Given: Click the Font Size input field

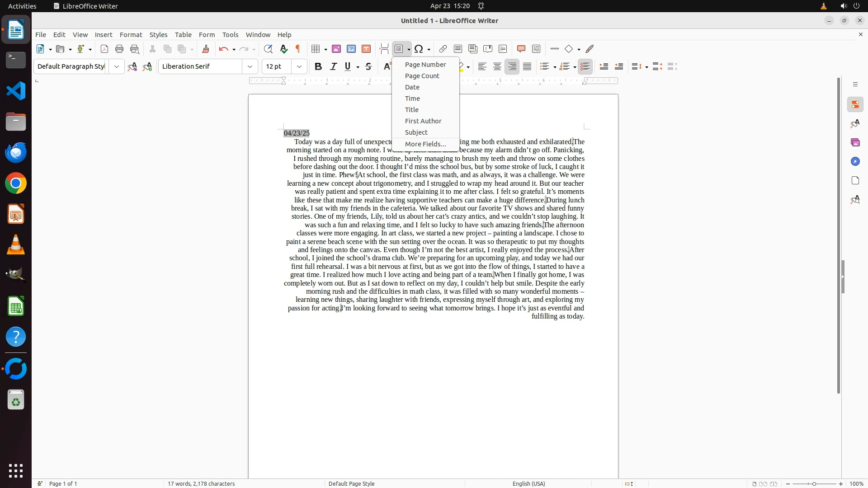Looking at the screenshot, I should pyautogui.click(x=277, y=66).
